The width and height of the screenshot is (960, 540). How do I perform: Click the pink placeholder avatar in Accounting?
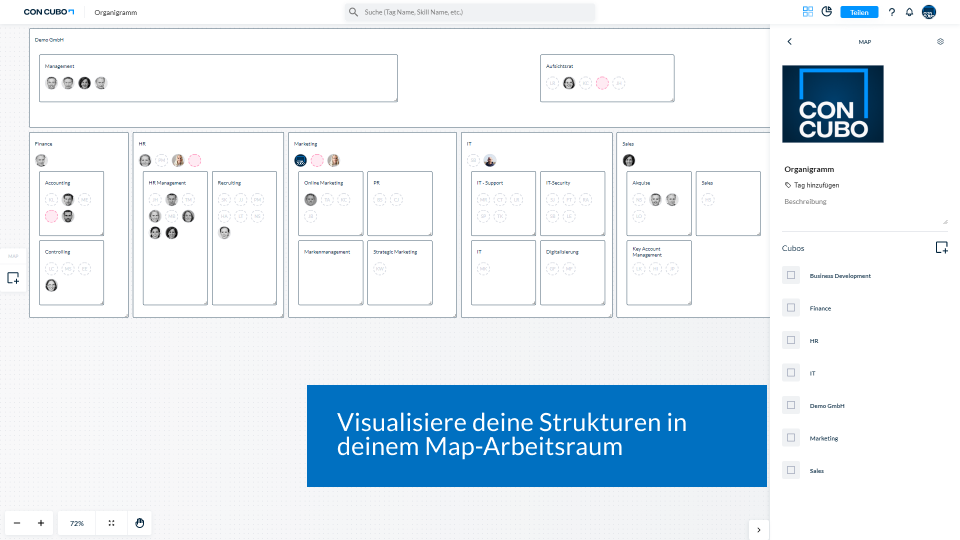click(x=51, y=216)
